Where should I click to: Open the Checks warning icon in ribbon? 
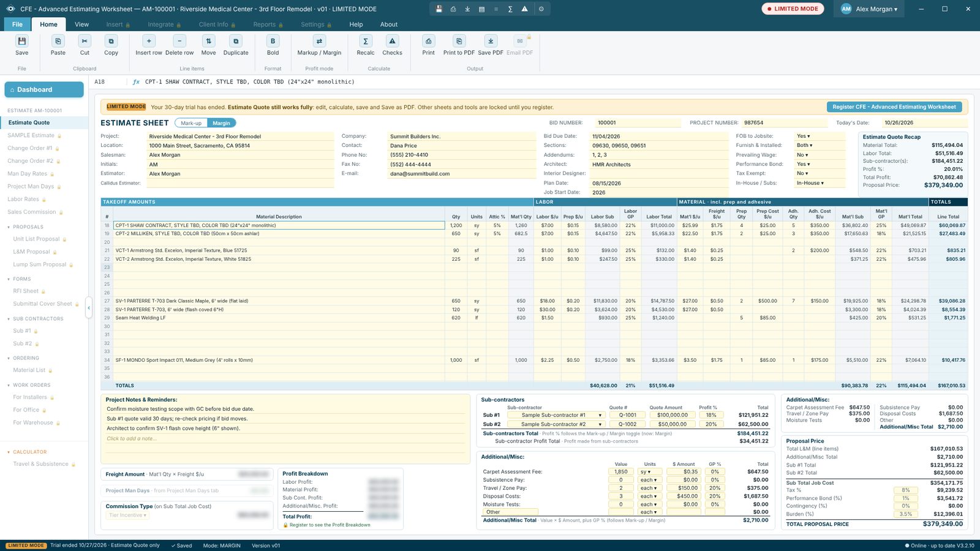coord(393,41)
